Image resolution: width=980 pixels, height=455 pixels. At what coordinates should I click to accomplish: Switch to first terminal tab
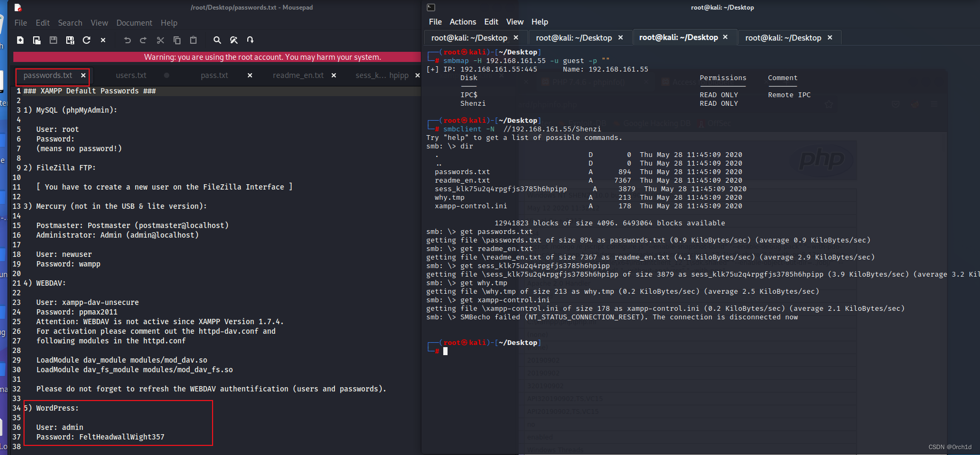tap(469, 37)
